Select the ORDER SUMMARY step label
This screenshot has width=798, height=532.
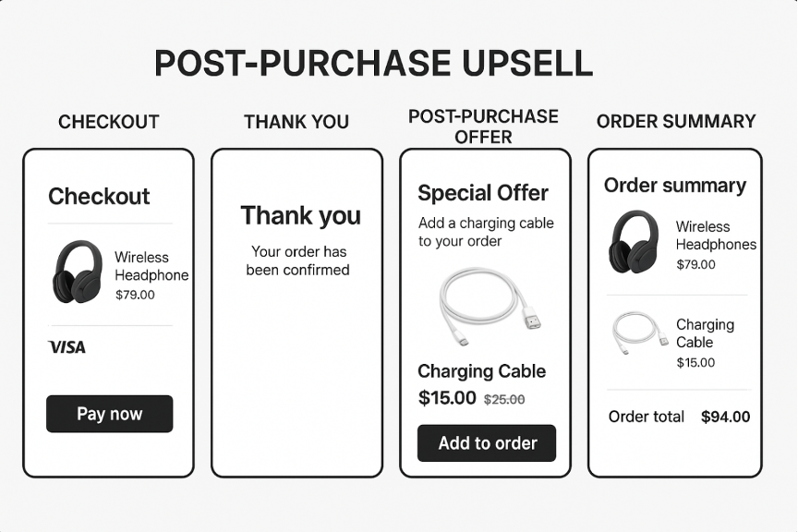[x=676, y=121]
